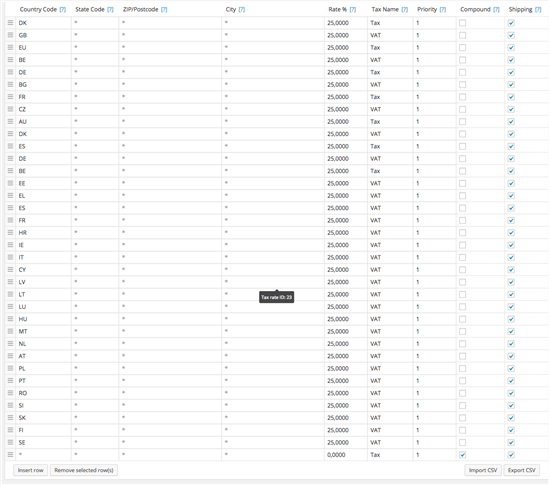549x485 pixels.
Task: Show the Rate % help tooltip icon
Action: pos(353,9)
